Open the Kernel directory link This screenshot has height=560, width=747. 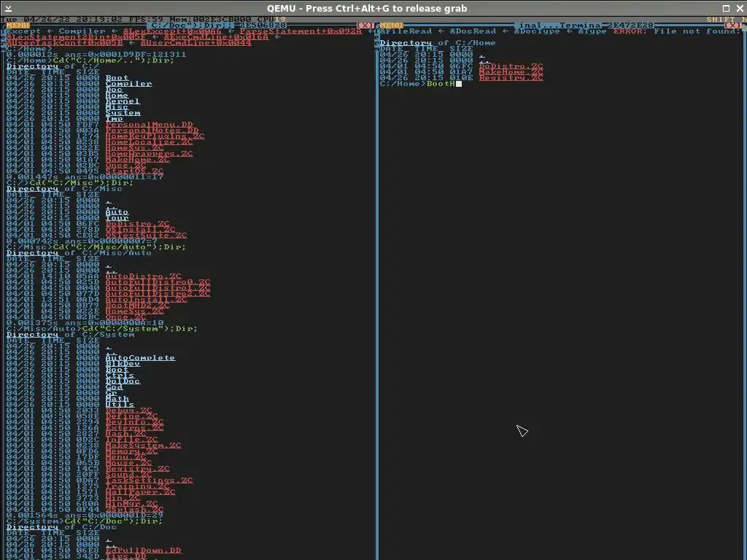[x=123, y=101]
